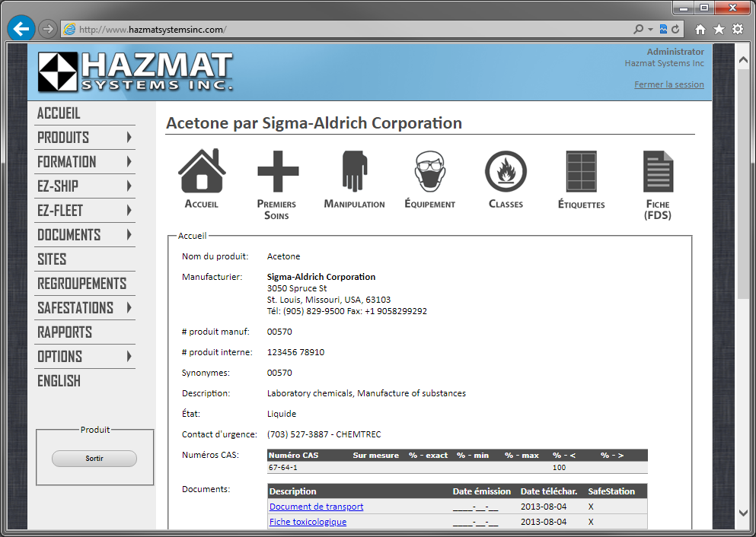Click the Internet Explorer page icon in address bar
Image resolution: width=756 pixels, height=537 pixels.
coord(70,30)
